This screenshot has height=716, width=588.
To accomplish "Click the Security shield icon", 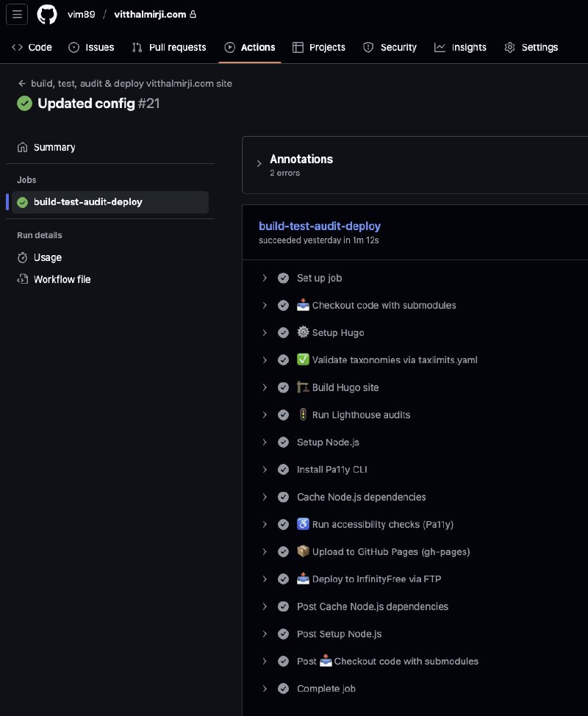I will pyautogui.click(x=368, y=48).
